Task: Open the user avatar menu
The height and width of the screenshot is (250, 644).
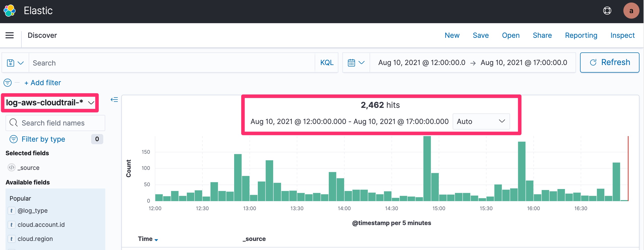Action: click(x=631, y=11)
